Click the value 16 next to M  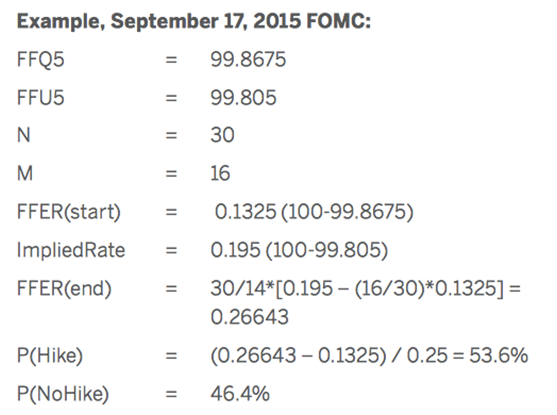point(220,173)
